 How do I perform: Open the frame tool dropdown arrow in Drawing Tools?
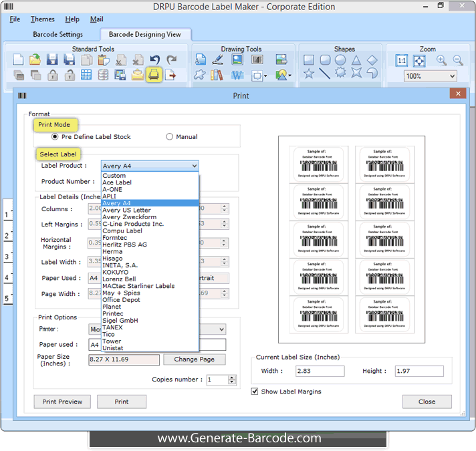tap(265, 76)
